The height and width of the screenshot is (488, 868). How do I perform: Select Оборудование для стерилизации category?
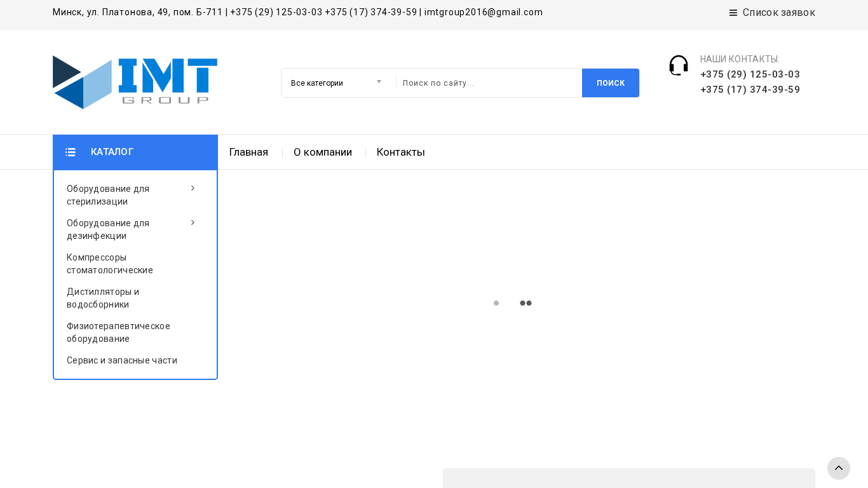click(x=108, y=195)
